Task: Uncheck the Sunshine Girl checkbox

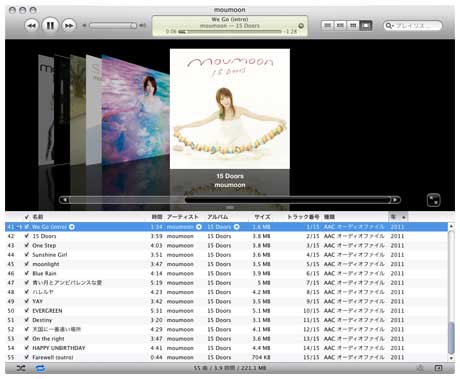Action: click(x=27, y=255)
